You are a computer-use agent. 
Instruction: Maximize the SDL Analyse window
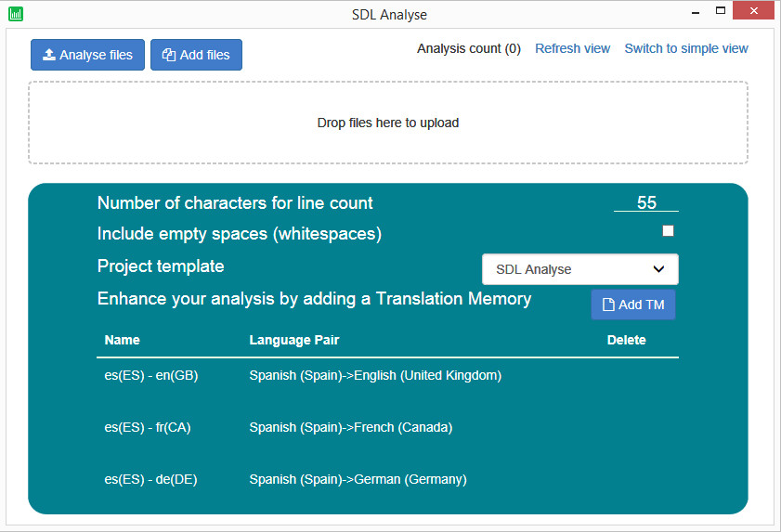(721, 10)
